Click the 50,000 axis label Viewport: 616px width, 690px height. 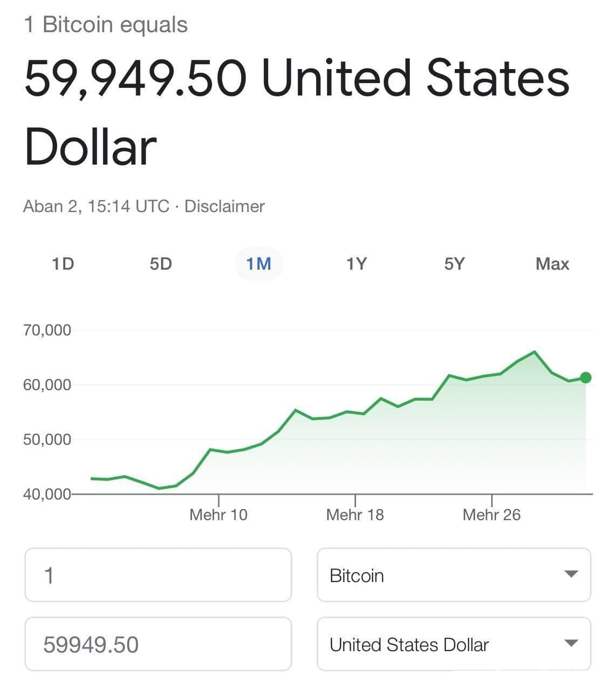tap(47, 439)
